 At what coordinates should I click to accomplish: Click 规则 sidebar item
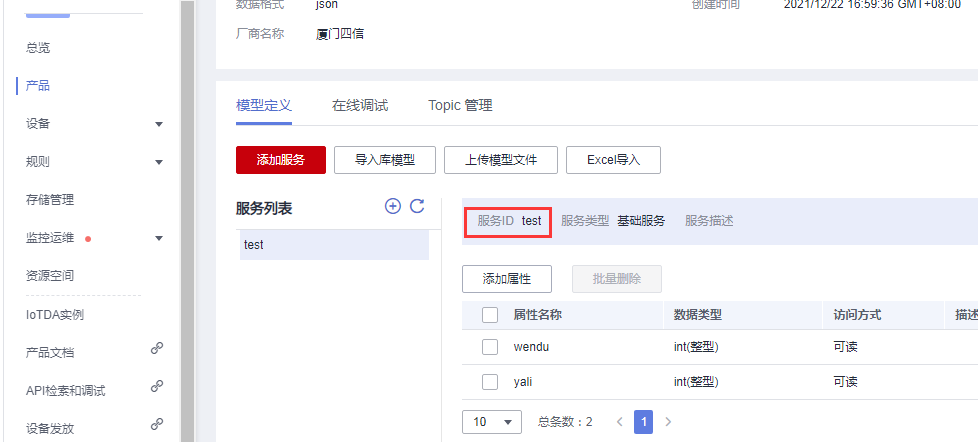click(x=38, y=162)
